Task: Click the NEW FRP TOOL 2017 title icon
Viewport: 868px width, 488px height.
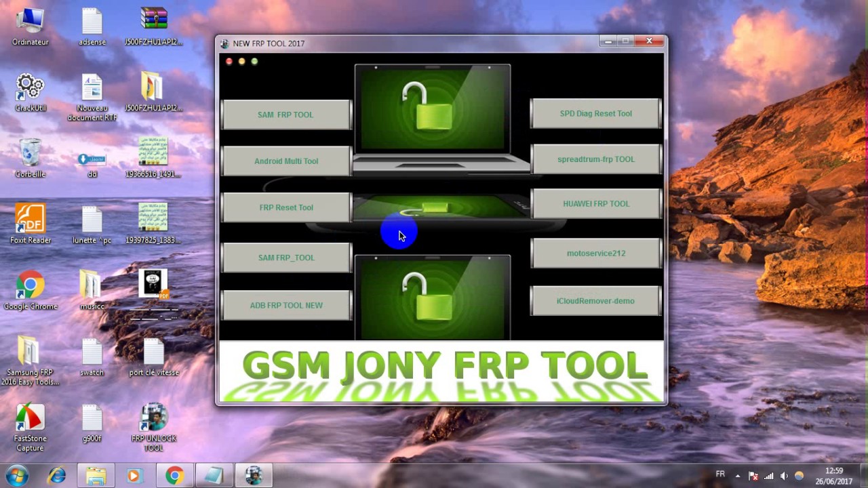Action: click(224, 43)
